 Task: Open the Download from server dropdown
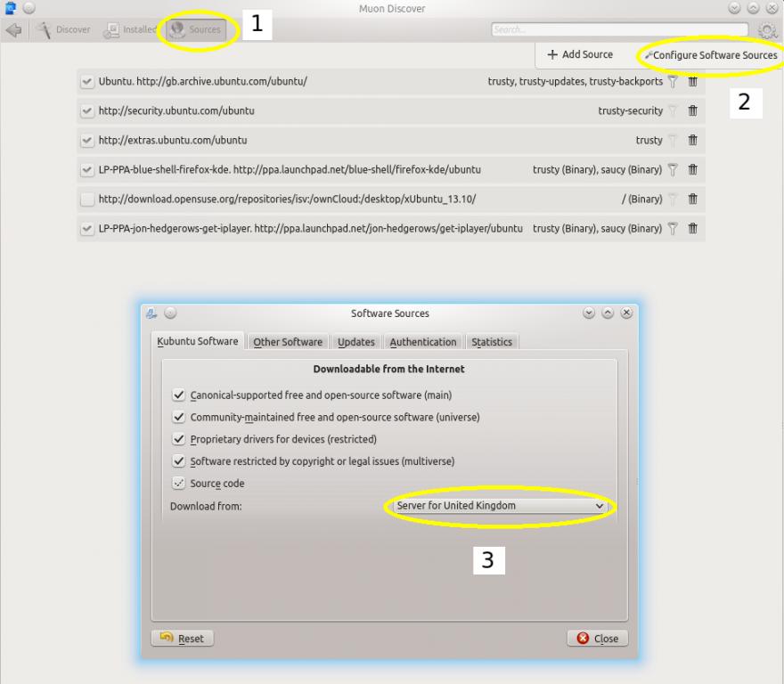click(500, 506)
